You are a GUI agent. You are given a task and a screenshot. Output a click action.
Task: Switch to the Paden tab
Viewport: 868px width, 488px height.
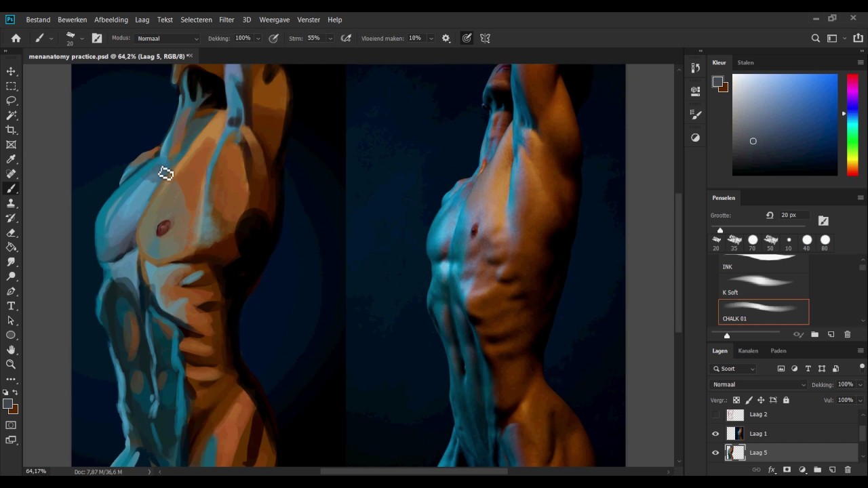tap(778, 351)
